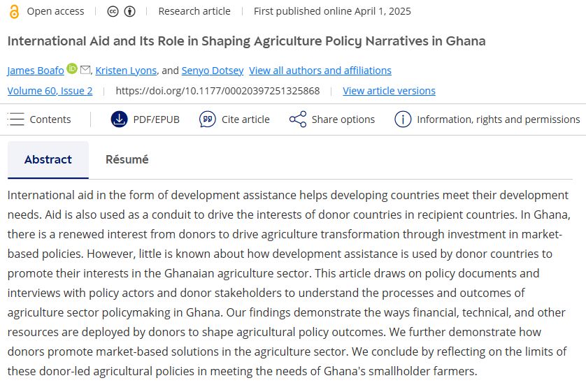Click the Creative Commons CC icon
The height and width of the screenshot is (392, 586).
click(x=113, y=12)
